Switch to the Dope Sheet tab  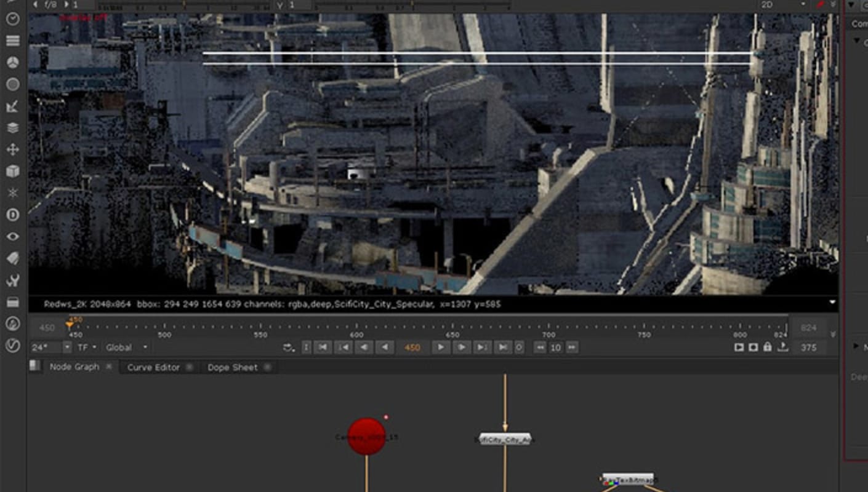pos(232,367)
